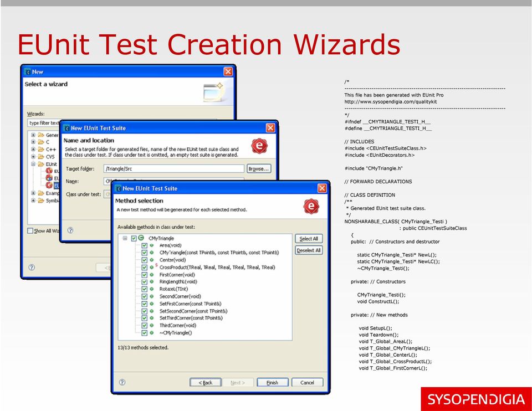Click the Finish button
This screenshot has width=532, height=411.
273,383
